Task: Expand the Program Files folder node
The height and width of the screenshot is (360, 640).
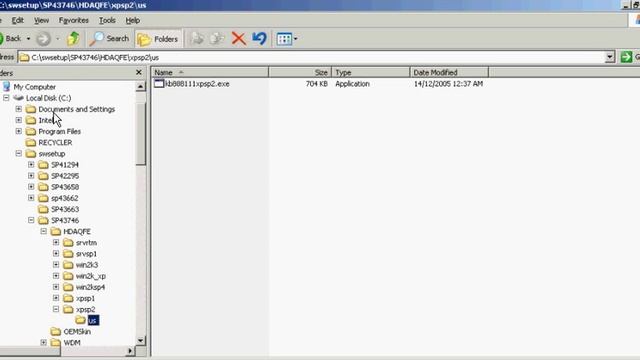Action: tap(19, 131)
